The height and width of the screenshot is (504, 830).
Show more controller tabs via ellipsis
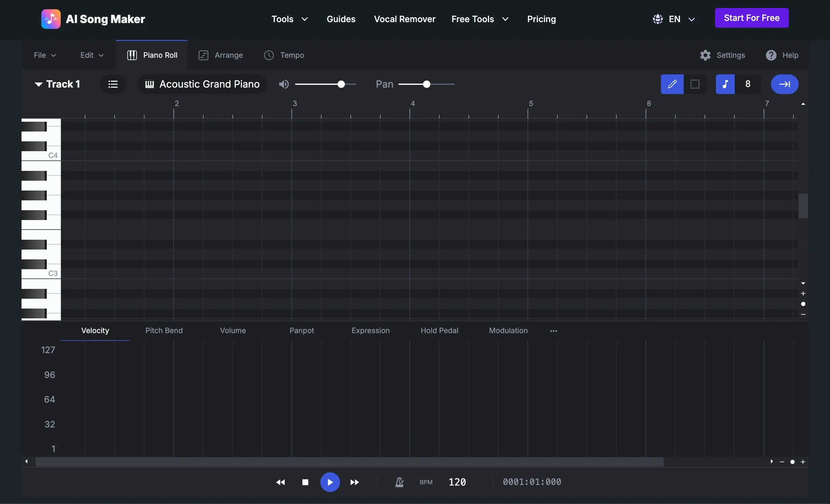click(553, 331)
